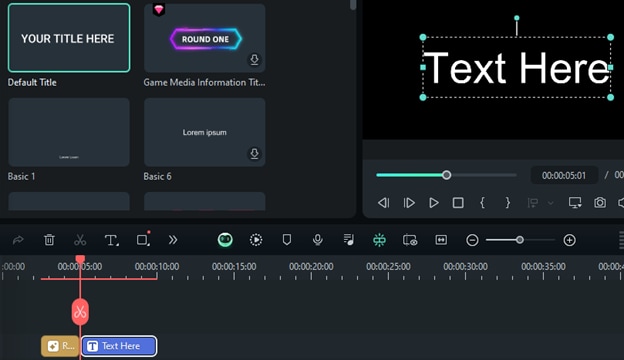This screenshot has width=624, height=360.
Task: Zoom out timeline with minus button
Action: (472, 240)
